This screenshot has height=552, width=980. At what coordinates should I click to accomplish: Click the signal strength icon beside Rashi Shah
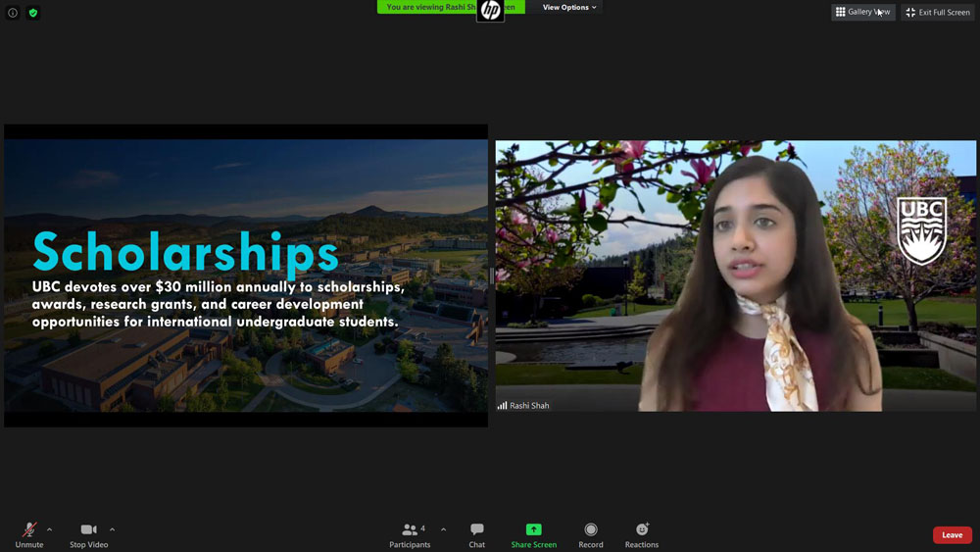(502, 405)
